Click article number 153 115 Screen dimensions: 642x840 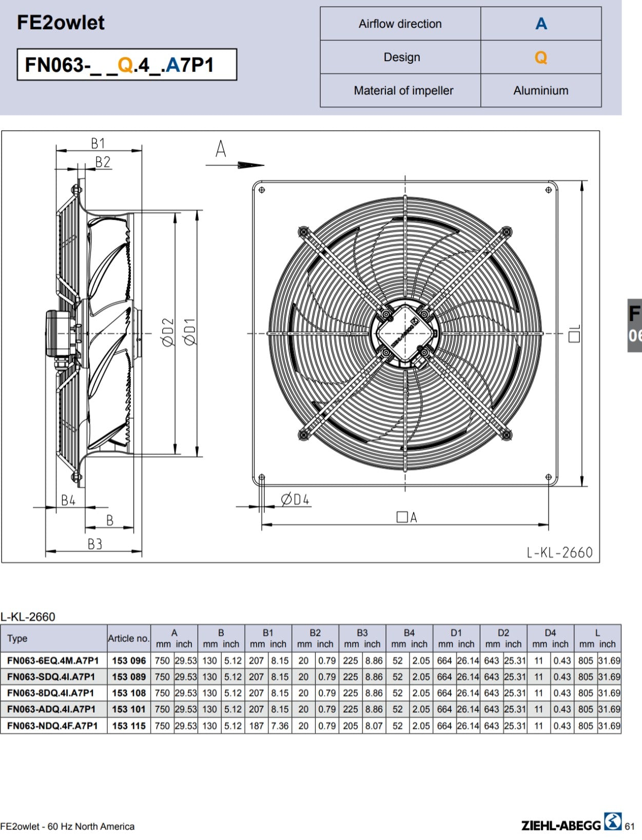click(x=129, y=726)
